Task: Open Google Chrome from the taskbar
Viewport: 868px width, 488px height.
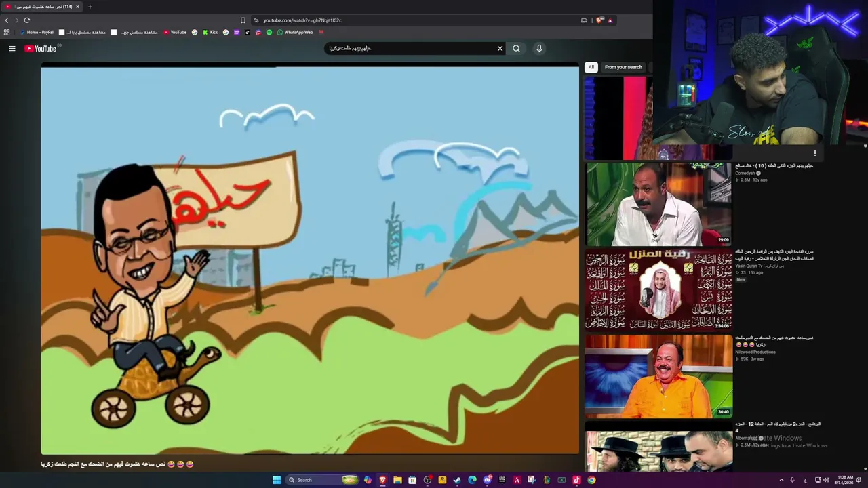Action: pyautogui.click(x=591, y=480)
